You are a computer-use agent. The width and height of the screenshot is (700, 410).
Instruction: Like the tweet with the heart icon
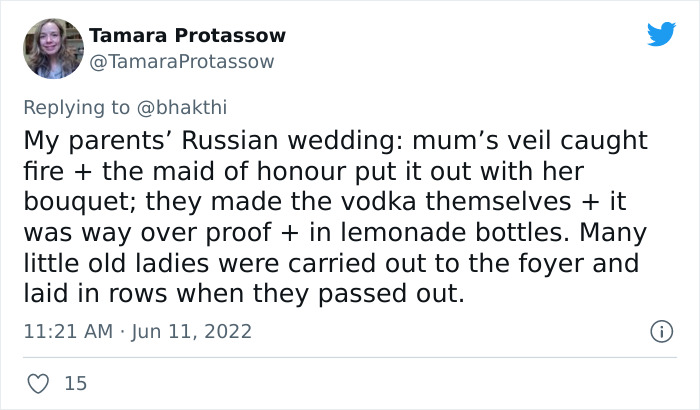point(40,382)
